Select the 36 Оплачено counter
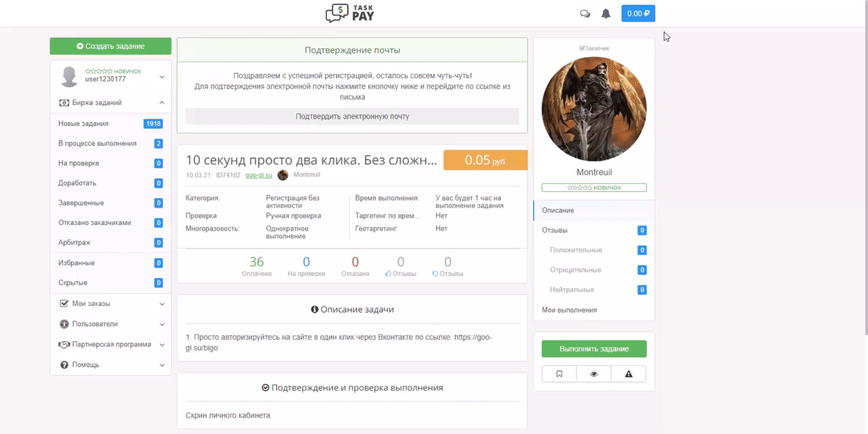 [256, 266]
